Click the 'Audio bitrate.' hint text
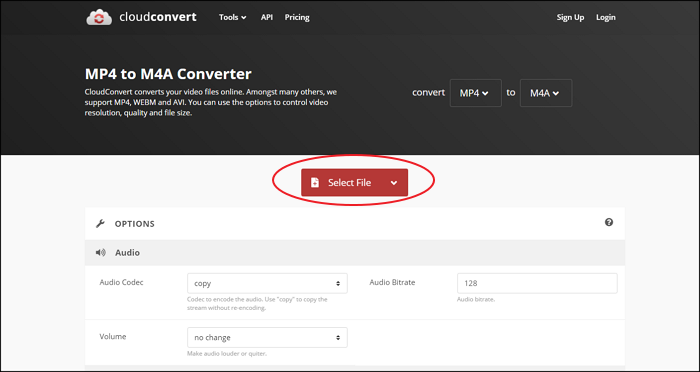Viewport: 700px width, 372px height. click(476, 299)
